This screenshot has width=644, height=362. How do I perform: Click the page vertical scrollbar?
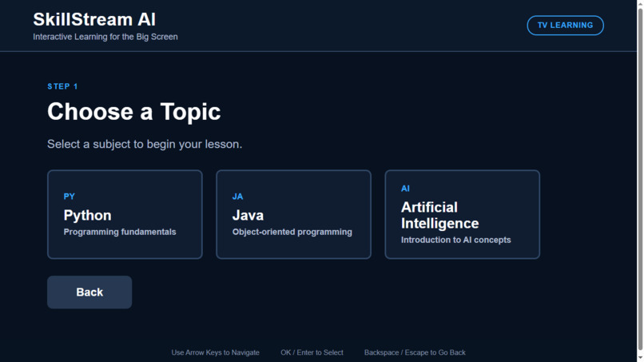pyautogui.click(x=640, y=181)
